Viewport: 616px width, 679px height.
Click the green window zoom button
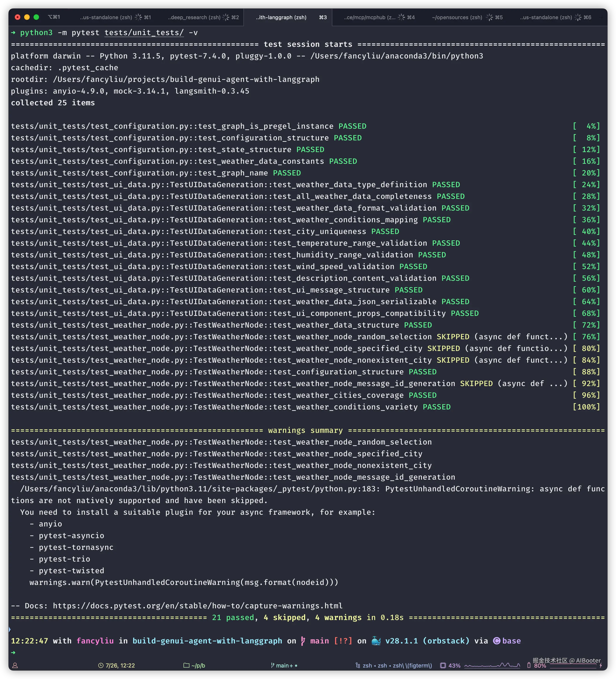tap(37, 17)
